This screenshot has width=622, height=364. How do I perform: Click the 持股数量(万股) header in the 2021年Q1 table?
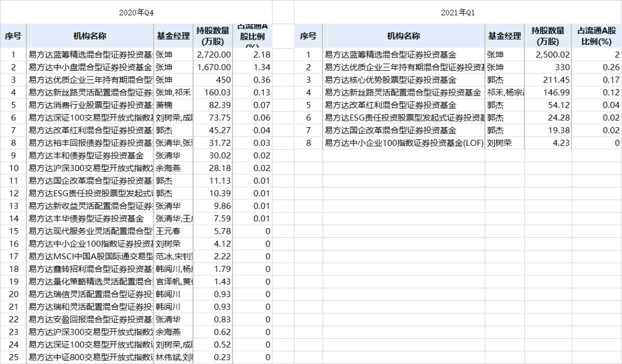548,36
